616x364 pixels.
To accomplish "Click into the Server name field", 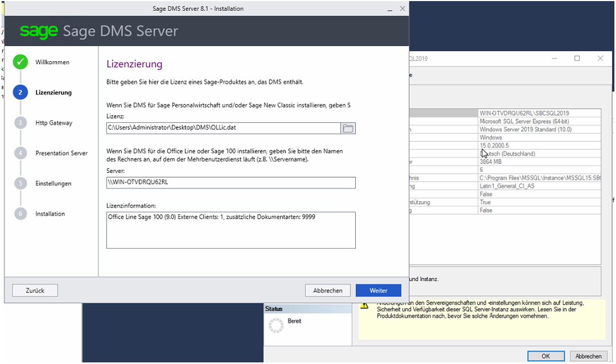I will [231, 183].
